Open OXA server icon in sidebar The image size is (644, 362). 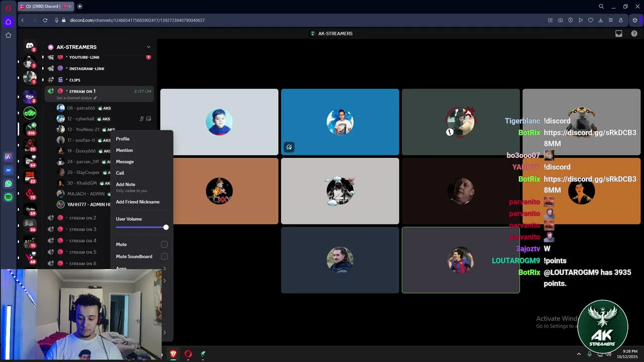pyautogui.click(x=30, y=96)
